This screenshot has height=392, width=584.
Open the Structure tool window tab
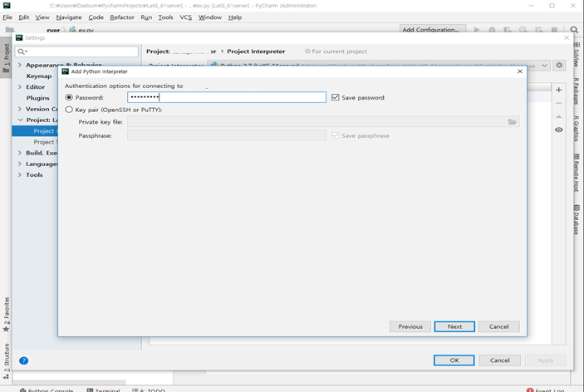[6, 360]
